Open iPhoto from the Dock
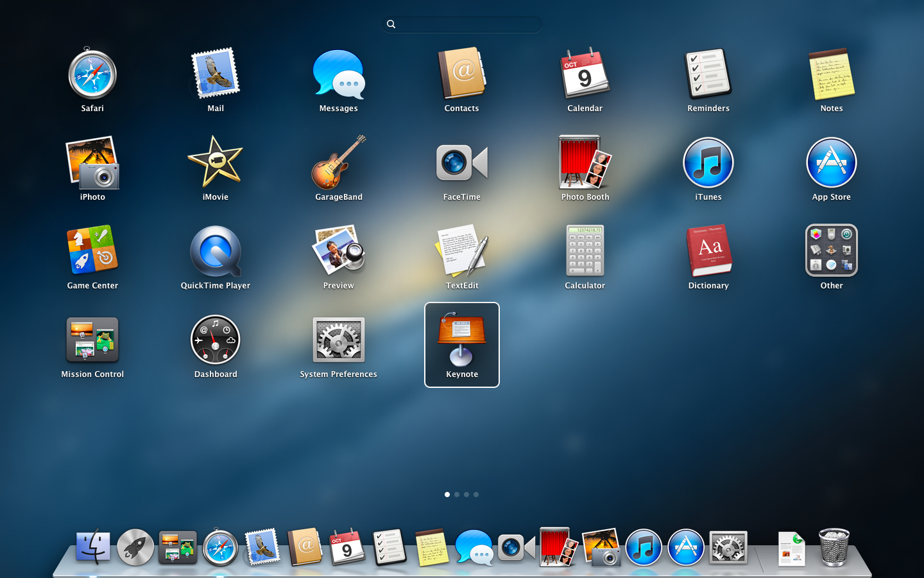924x578 pixels. 601,548
